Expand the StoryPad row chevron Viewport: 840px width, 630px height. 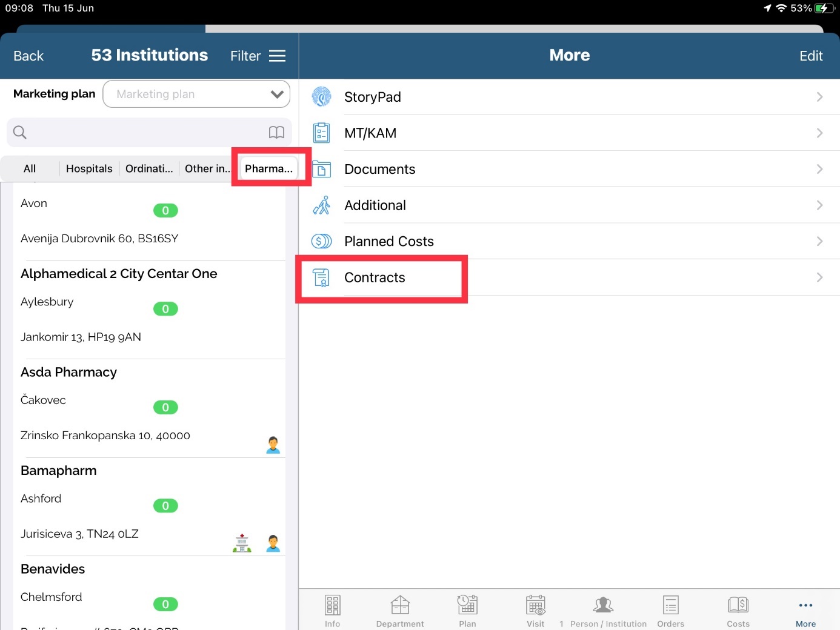point(819,97)
